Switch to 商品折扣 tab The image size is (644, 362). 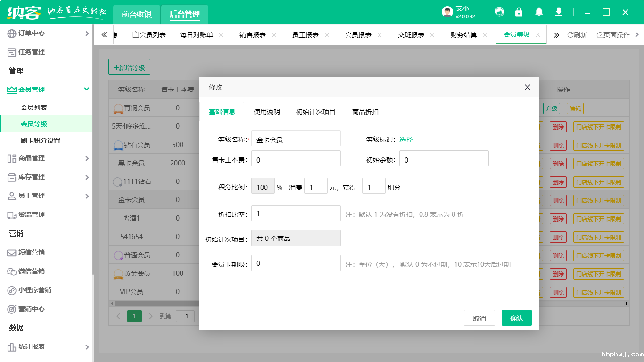pos(365,112)
